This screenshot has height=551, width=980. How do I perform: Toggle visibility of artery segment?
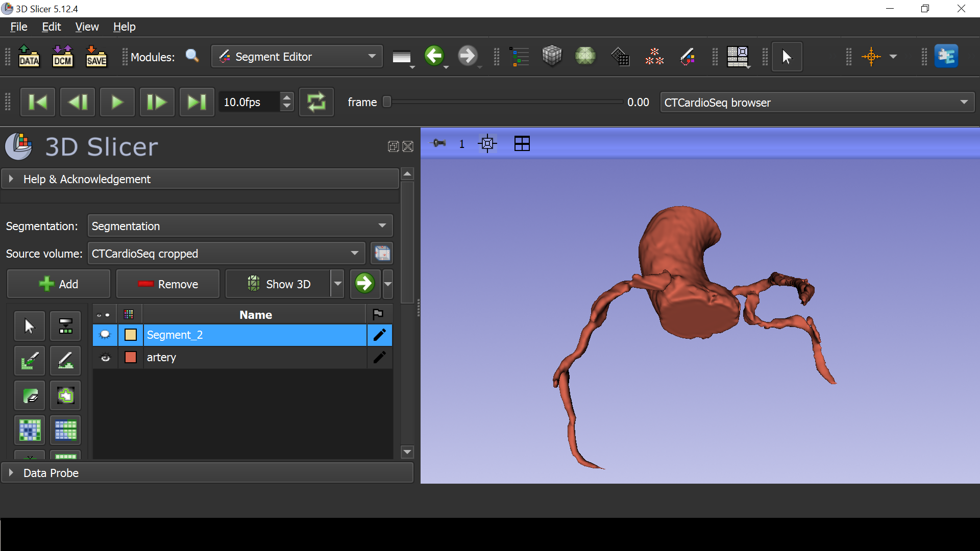pos(105,358)
